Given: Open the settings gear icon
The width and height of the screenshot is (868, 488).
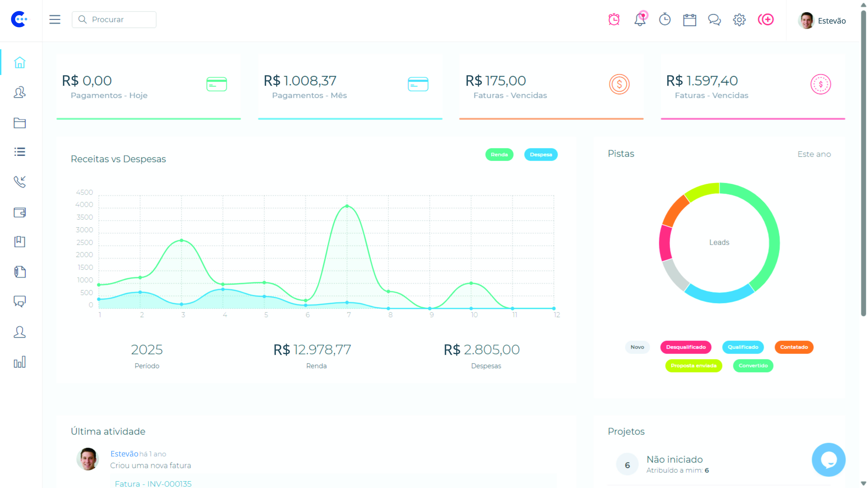Looking at the screenshot, I should coord(739,20).
